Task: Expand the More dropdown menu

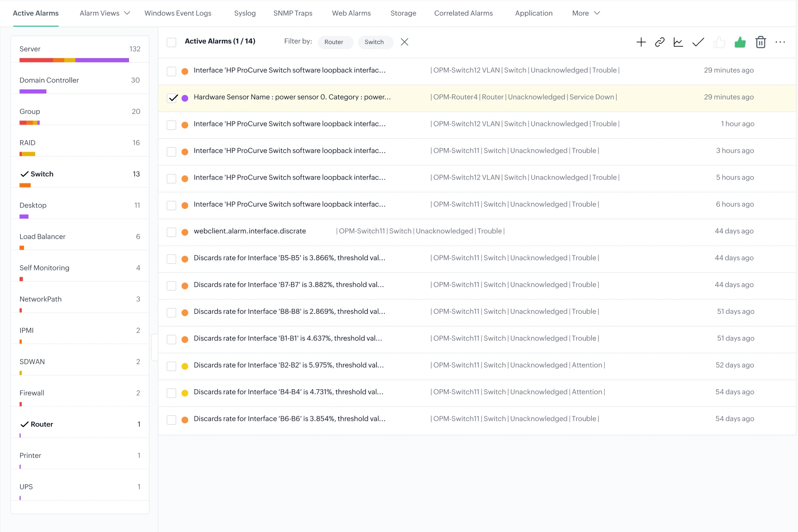Action: tap(586, 13)
